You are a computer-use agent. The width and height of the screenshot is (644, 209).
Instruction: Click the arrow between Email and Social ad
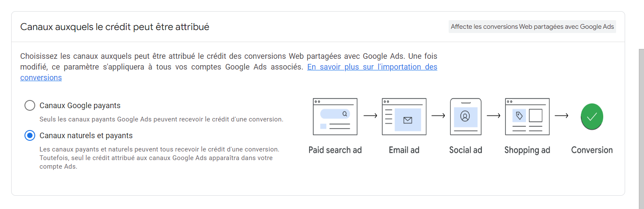[438, 115]
